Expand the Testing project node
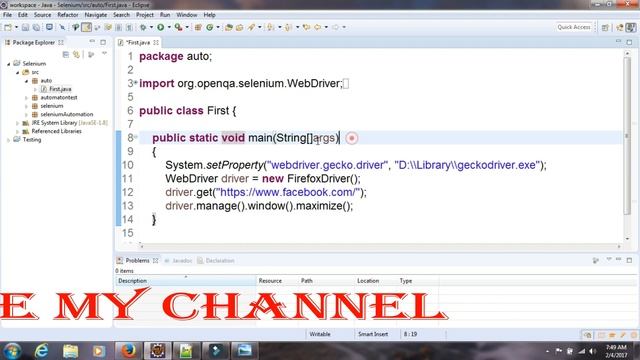This screenshot has height=360, width=640. click(x=9, y=140)
